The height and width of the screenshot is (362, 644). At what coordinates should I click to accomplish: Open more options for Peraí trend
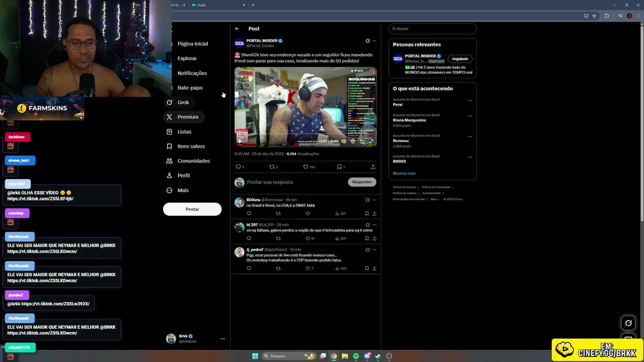coord(470,100)
